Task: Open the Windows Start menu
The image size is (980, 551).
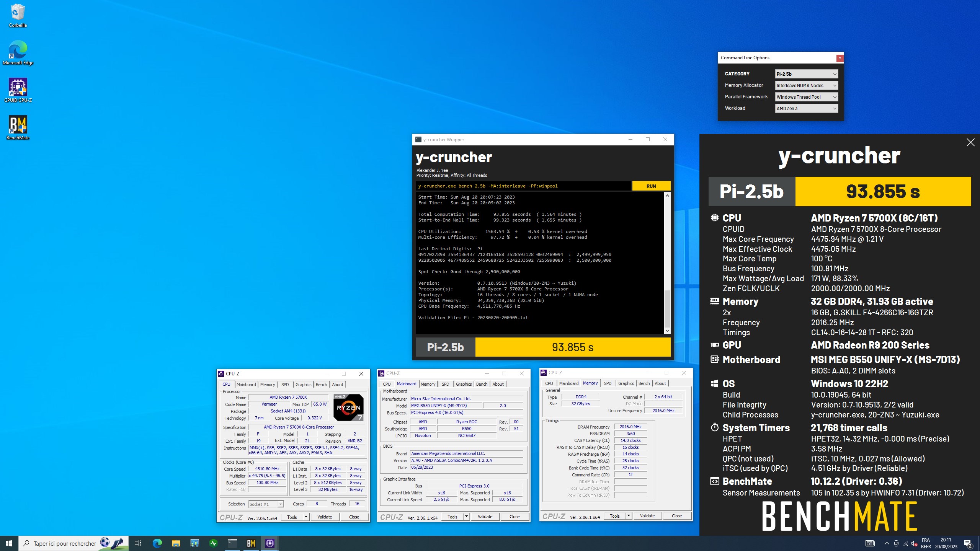Action: click(9, 543)
